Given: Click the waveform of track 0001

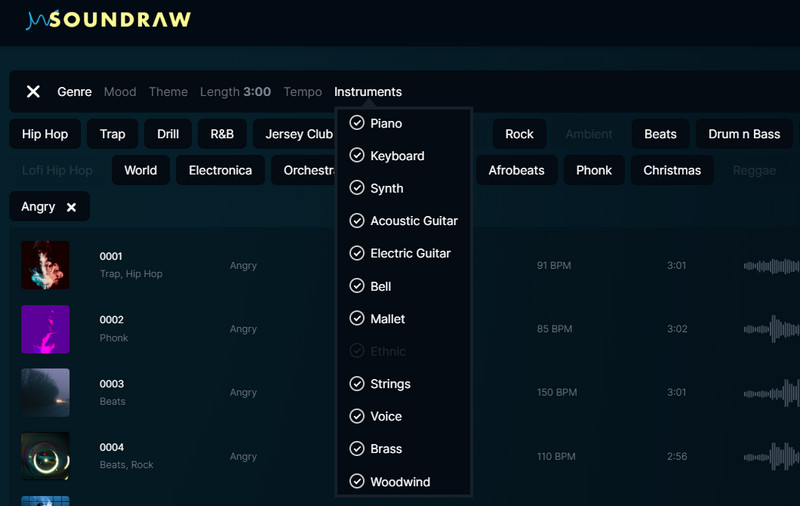Looking at the screenshot, I should tap(770, 266).
